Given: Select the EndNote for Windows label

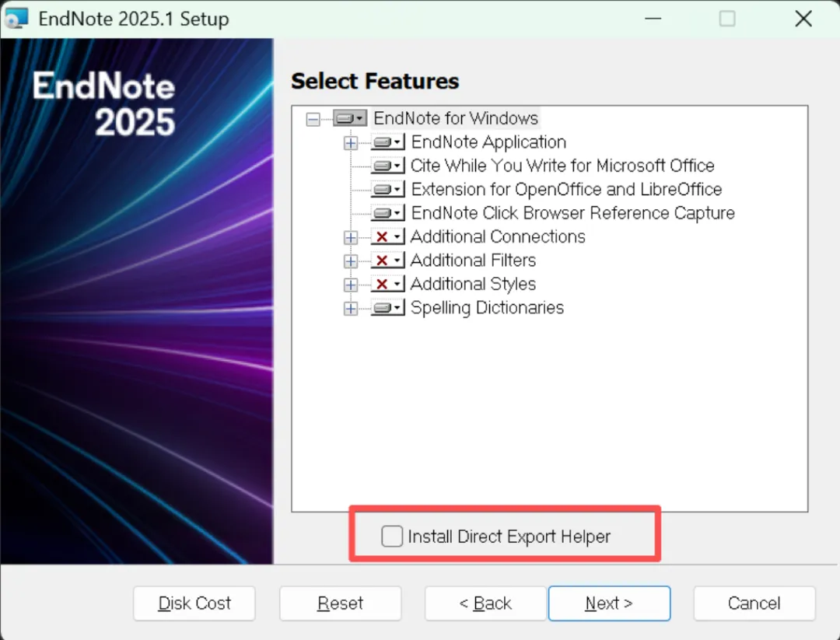Looking at the screenshot, I should tap(456, 118).
